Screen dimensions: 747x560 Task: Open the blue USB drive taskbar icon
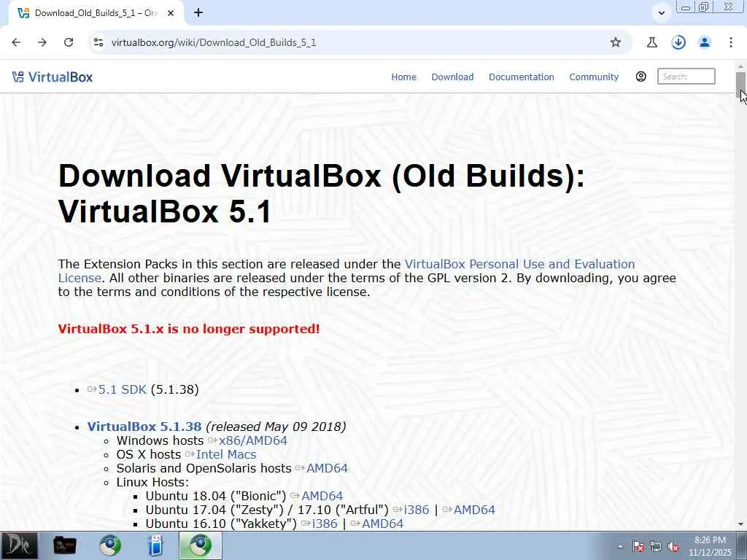(155, 545)
